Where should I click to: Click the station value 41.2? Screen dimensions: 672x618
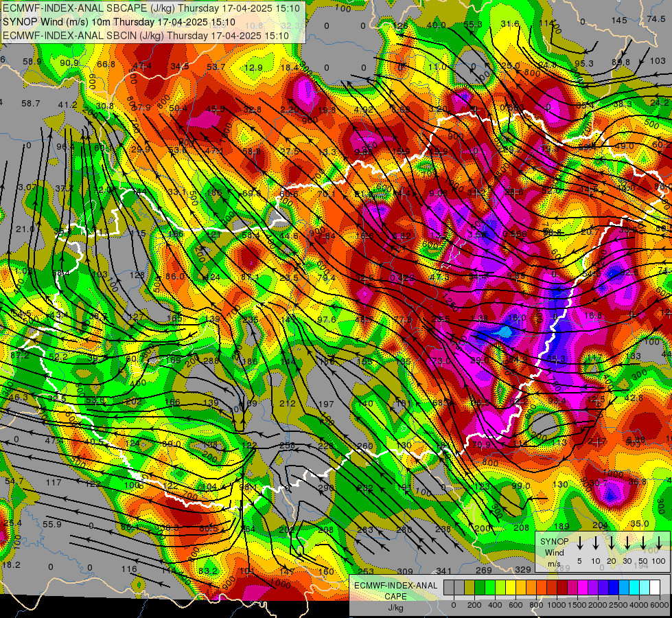[68, 104]
